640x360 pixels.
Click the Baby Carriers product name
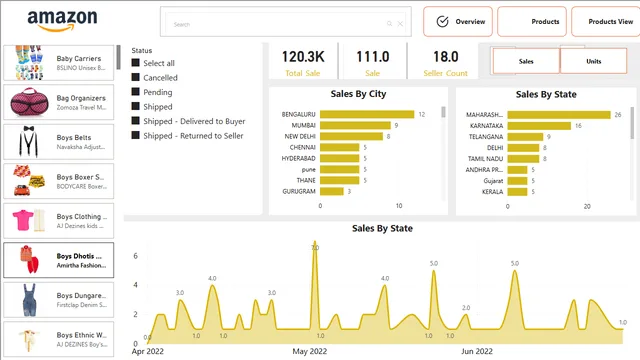click(79, 58)
